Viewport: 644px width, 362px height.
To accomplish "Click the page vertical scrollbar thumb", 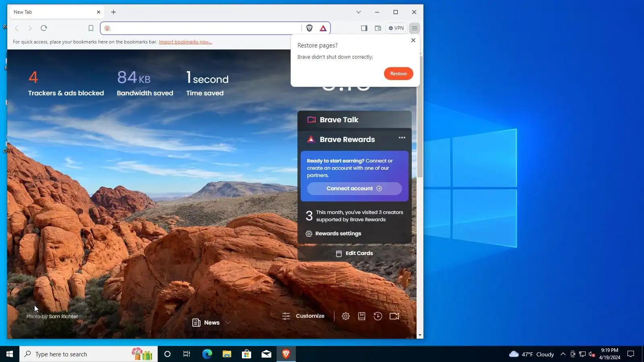I will (x=420, y=117).
